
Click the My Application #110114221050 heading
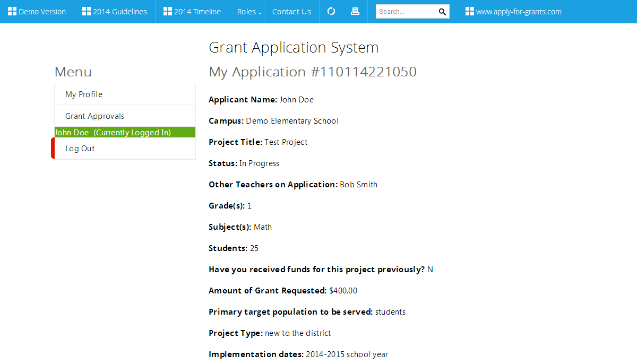(313, 72)
